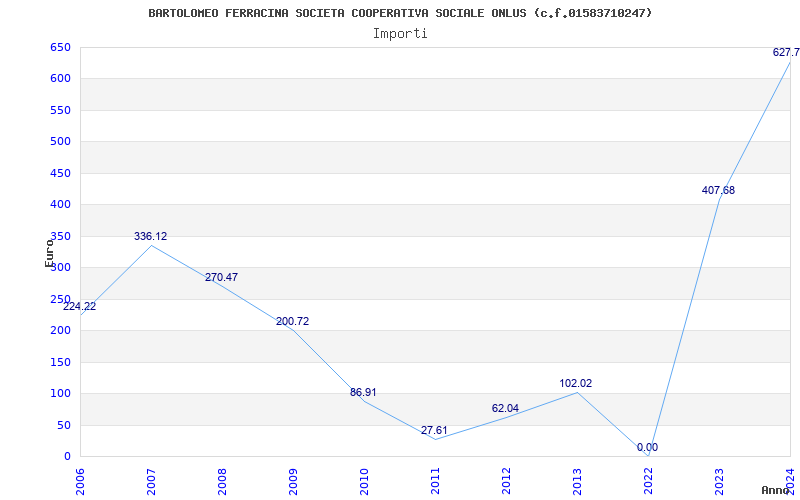Click the 2013 x-axis year label

pyautogui.click(x=577, y=482)
